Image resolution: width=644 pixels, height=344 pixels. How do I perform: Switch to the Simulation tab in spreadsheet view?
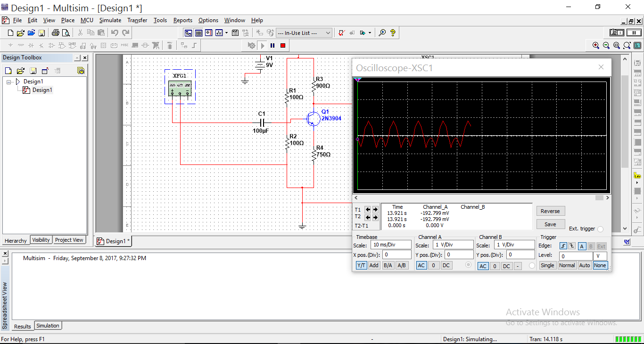tap(48, 326)
